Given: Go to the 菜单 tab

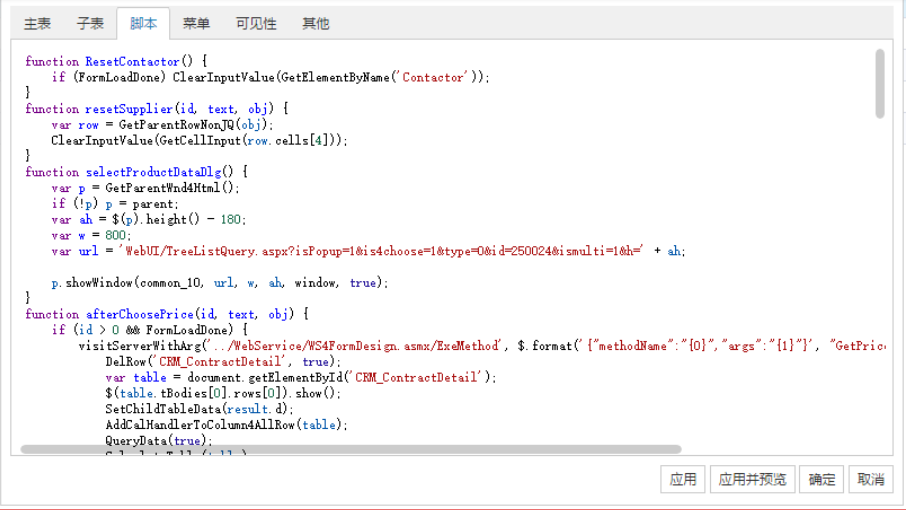Looking at the screenshot, I should point(196,23).
